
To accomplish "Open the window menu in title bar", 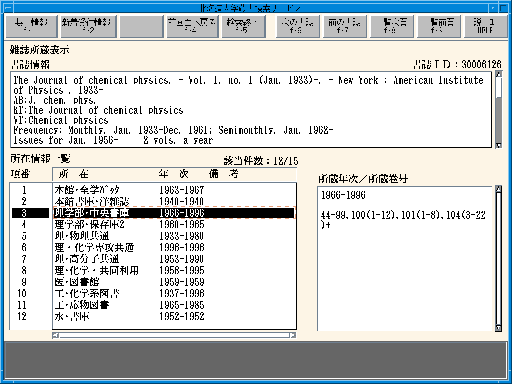I will (8, 8).
